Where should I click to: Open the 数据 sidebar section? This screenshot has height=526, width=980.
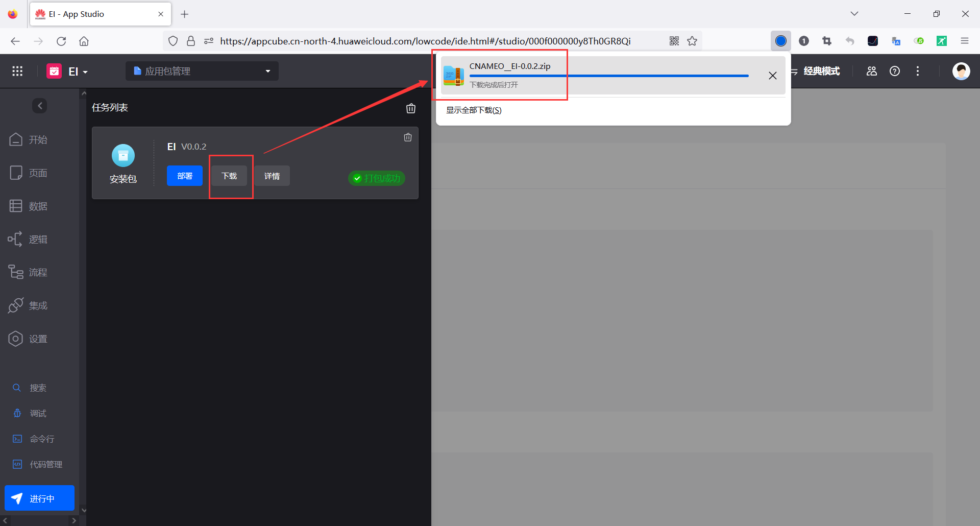(29, 206)
